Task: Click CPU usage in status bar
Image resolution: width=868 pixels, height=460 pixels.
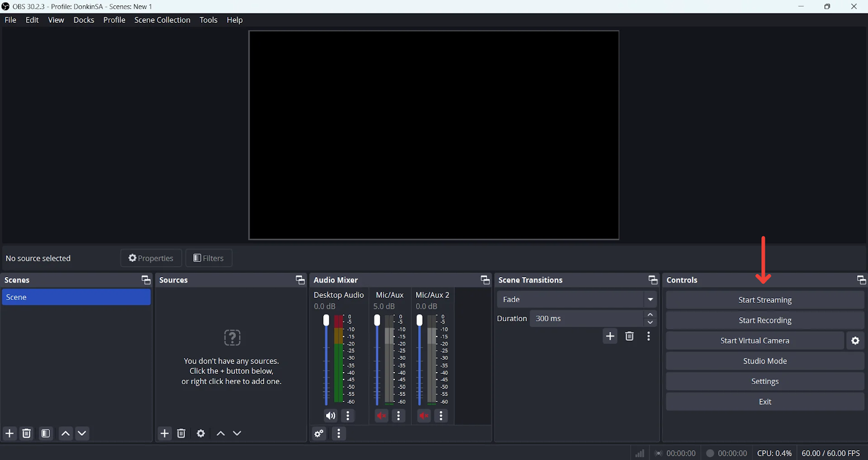Action: [x=774, y=453]
